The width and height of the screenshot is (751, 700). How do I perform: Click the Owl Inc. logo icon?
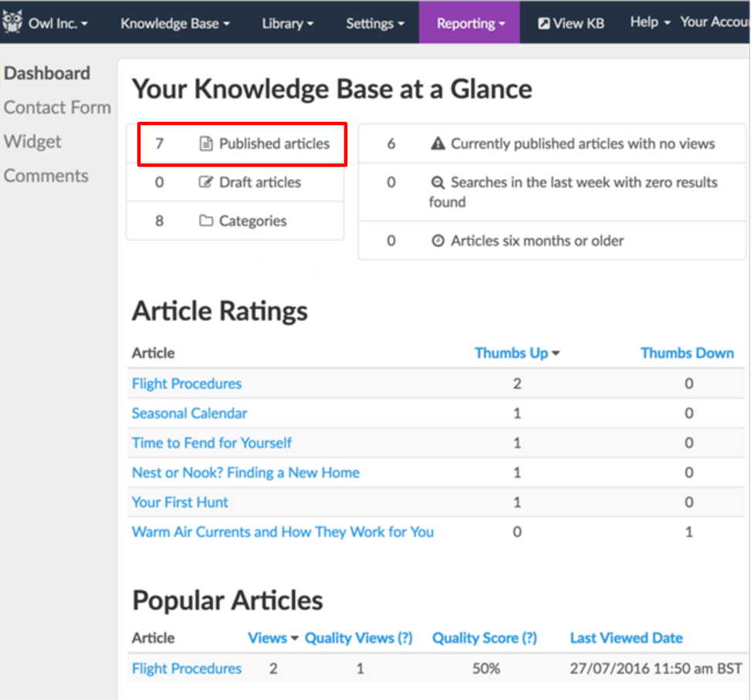[x=14, y=21]
